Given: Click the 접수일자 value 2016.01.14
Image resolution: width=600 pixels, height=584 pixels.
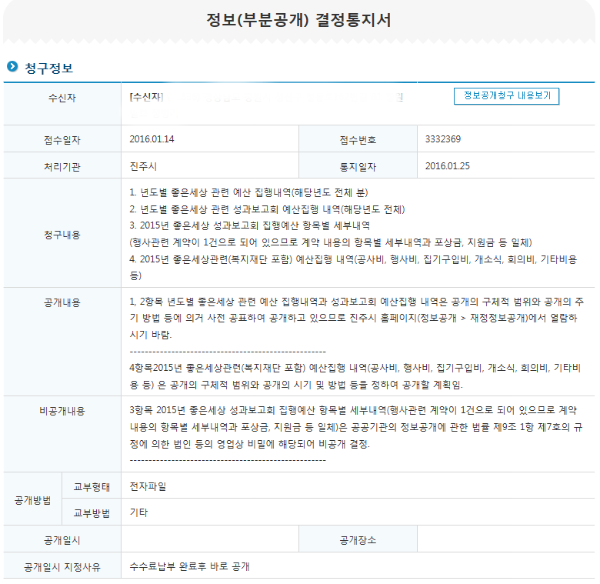Looking at the screenshot, I should pos(153,139).
